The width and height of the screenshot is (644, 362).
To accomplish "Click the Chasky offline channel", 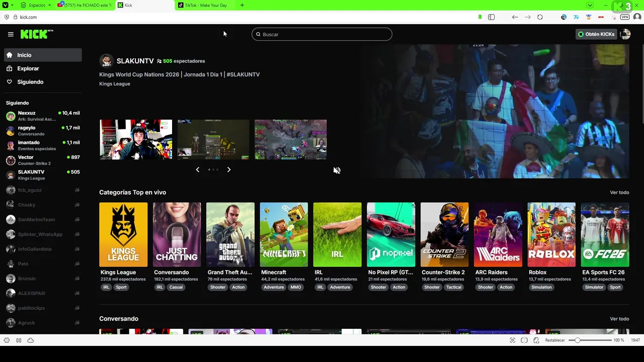I will (x=43, y=205).
